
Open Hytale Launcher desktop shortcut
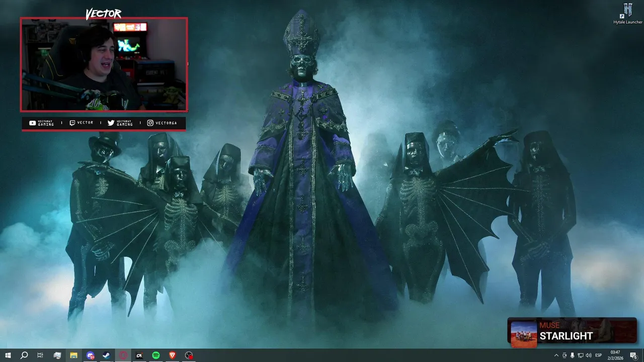628,14
